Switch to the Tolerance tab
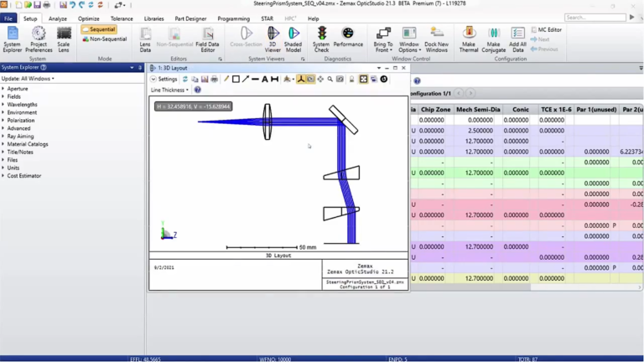644x362 pixels. 122,18
